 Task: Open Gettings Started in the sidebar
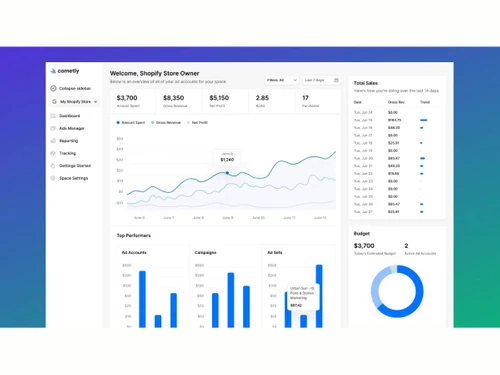(x=75, y=166)
